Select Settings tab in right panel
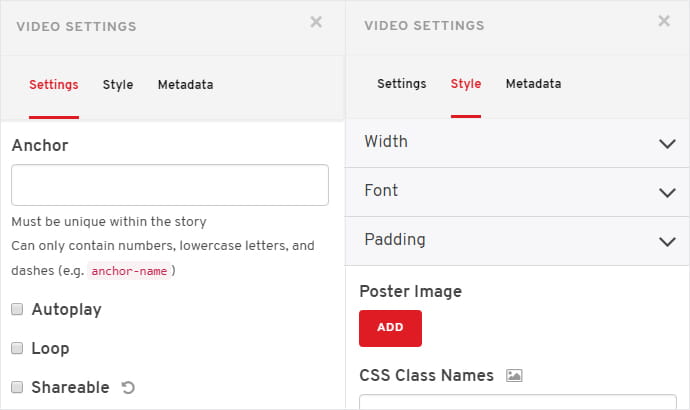 click(402, 84)
